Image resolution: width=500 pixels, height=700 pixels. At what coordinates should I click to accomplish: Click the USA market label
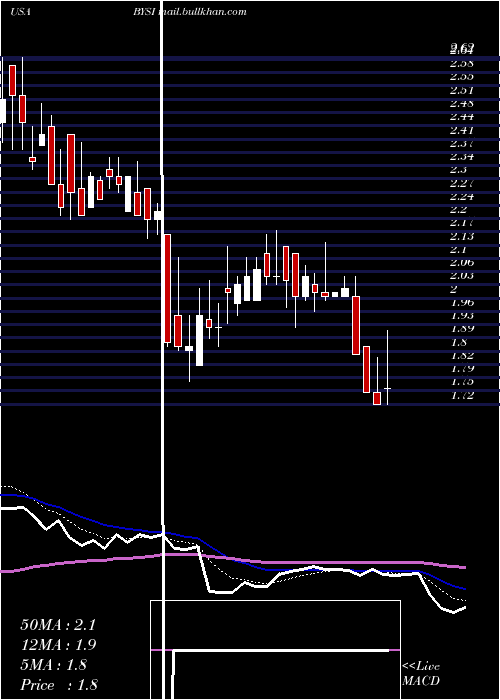[20, 12]
